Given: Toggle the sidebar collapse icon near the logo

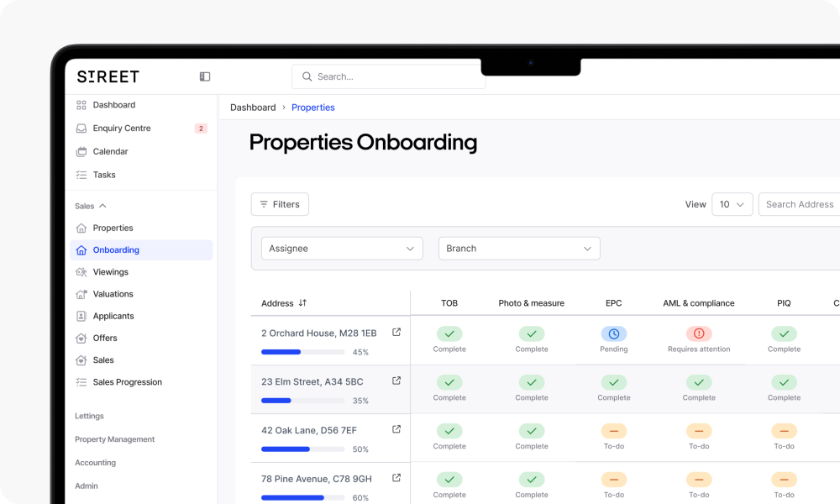Looking at the screenshot, I should (x=204, y=76).
